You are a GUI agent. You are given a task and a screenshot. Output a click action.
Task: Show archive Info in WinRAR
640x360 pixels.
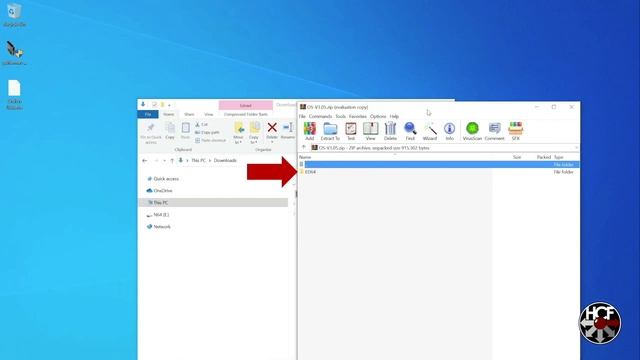pyautogui.click(x=449, y=131)
